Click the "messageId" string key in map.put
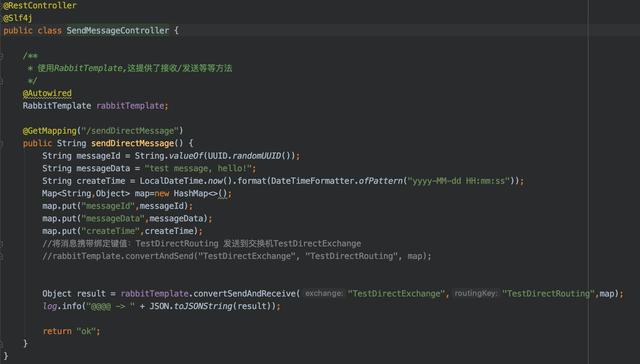Image resolution: width=640 pixels, height=364 pixels. coord(108,206)
